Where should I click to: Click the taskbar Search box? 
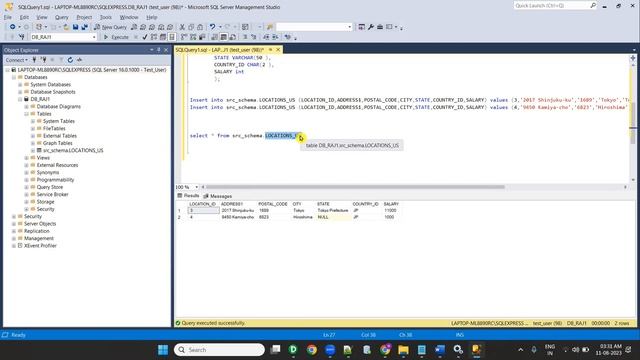click(x=219, y=350)
